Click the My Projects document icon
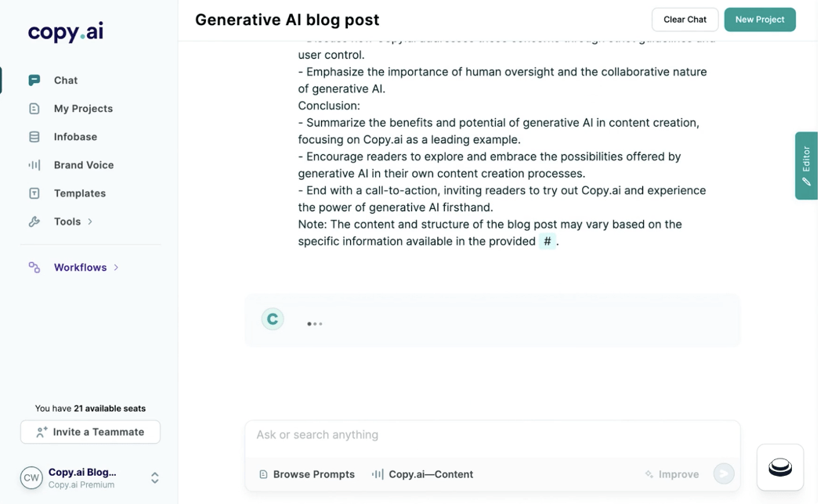 34,109
